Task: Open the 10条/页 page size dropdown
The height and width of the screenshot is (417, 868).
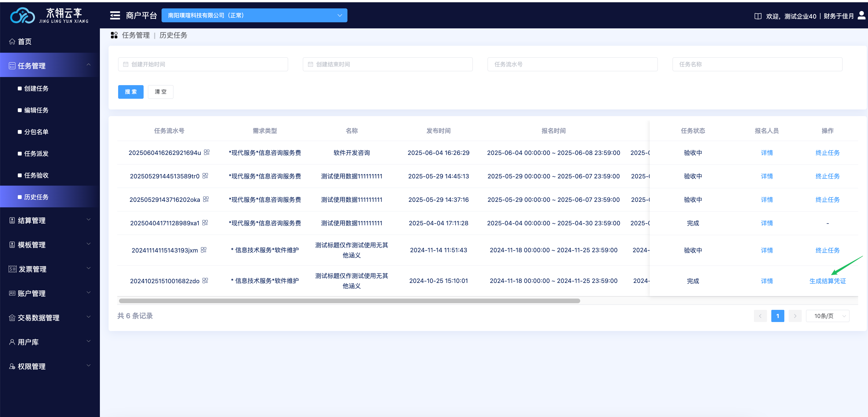Action: click(x=827, y=316)
